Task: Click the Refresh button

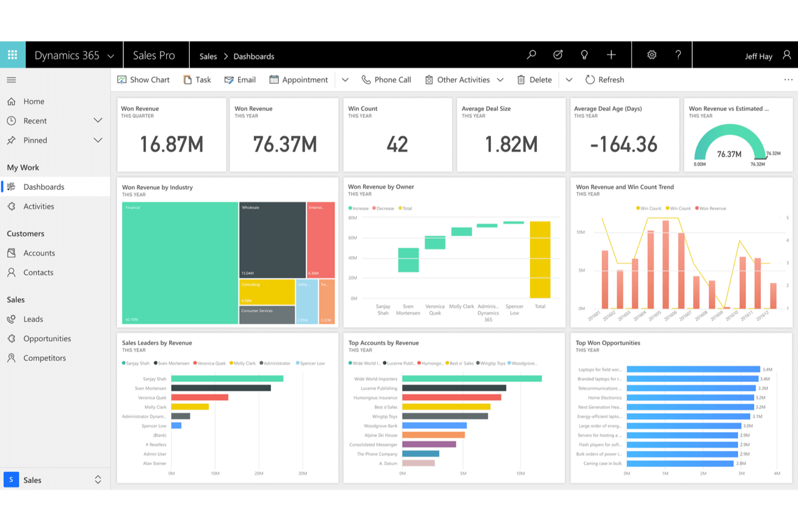Action: point(604,80)
